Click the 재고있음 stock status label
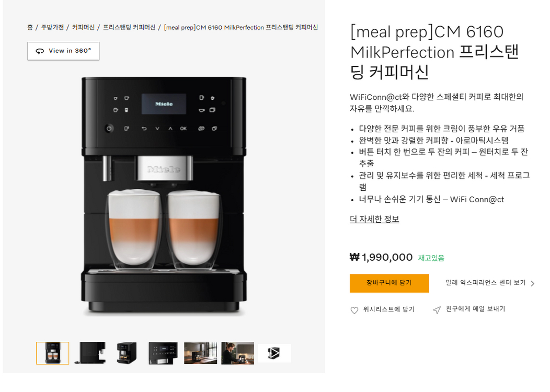Viewport: 550px width, 392px height. click(430, 258)
